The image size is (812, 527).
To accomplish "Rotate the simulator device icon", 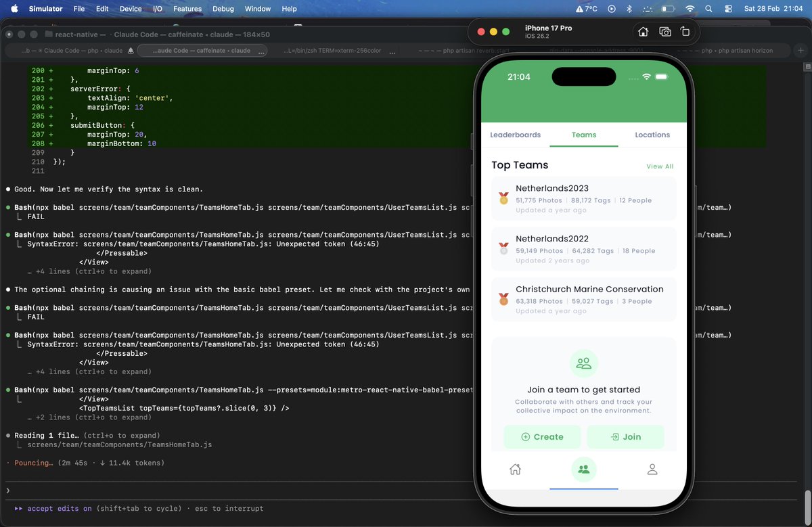I will (x=685, y=32).
